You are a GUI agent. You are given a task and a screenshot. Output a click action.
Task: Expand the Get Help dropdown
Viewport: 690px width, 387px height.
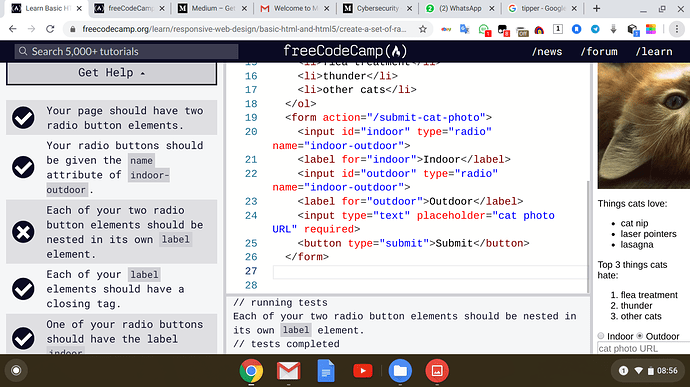[x=111, y=73]
